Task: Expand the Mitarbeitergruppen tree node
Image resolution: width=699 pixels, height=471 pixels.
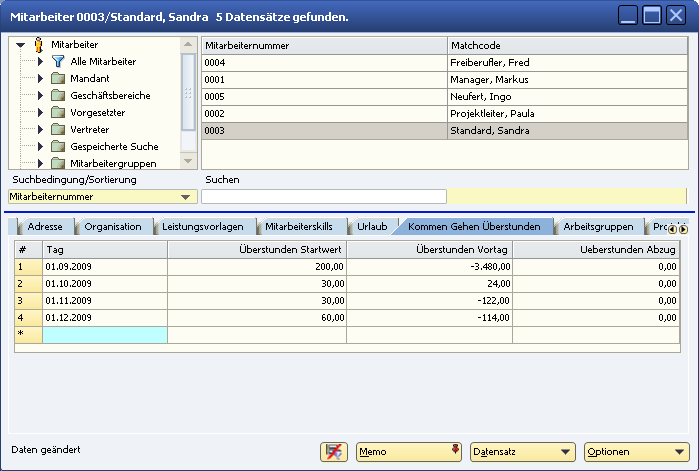Action: click(41, 163)
